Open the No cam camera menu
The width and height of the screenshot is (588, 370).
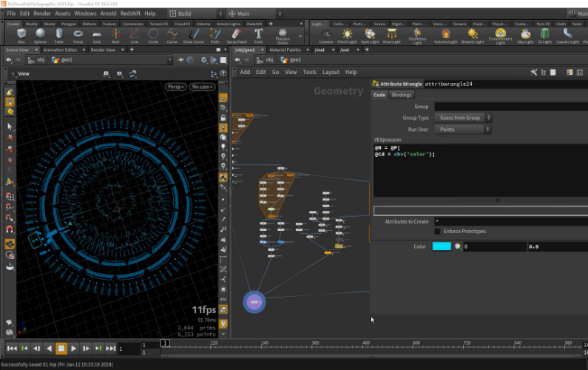coord(202,87)
